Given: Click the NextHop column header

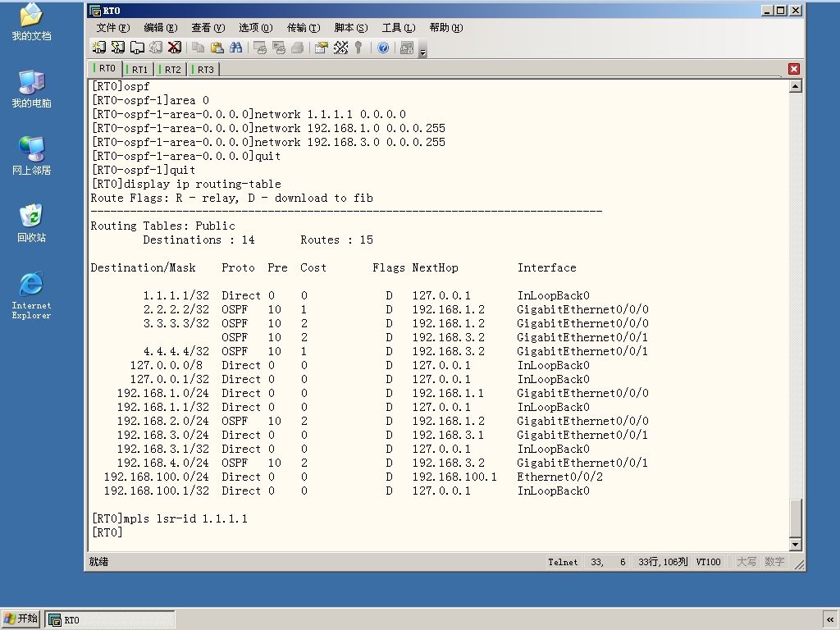Looking at the screenshot, I should [435, 267].
